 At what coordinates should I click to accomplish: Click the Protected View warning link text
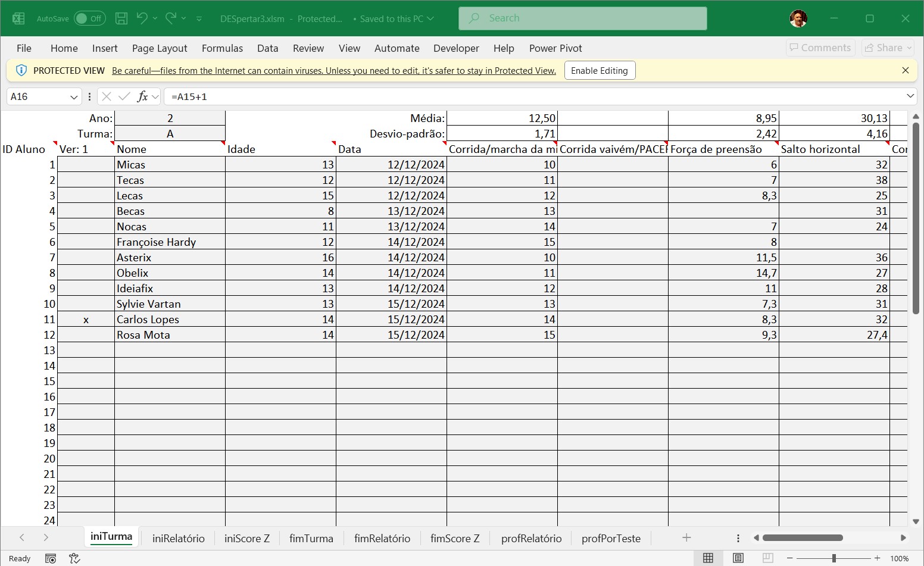(334, 70)
